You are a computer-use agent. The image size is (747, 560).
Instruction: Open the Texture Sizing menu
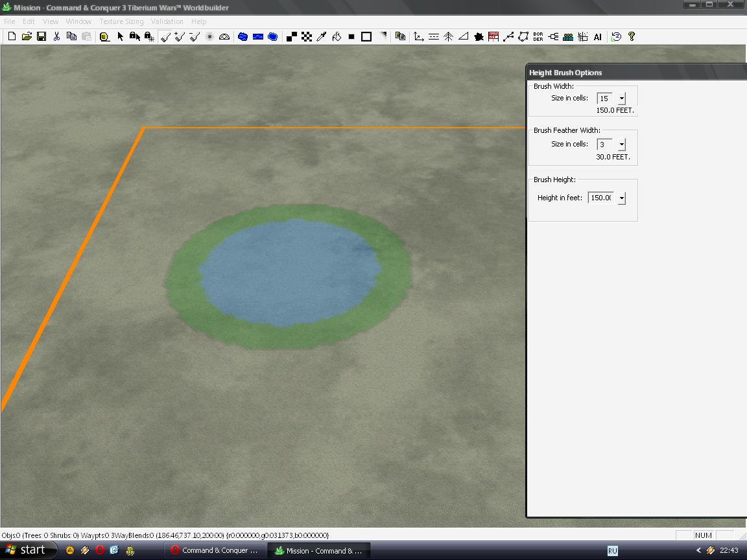[x=121, y=21]
